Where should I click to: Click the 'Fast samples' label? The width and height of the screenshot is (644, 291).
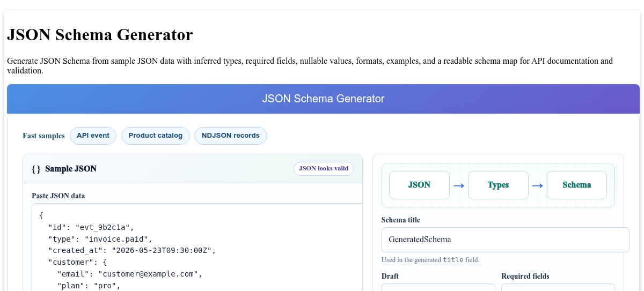click(43, 136)
